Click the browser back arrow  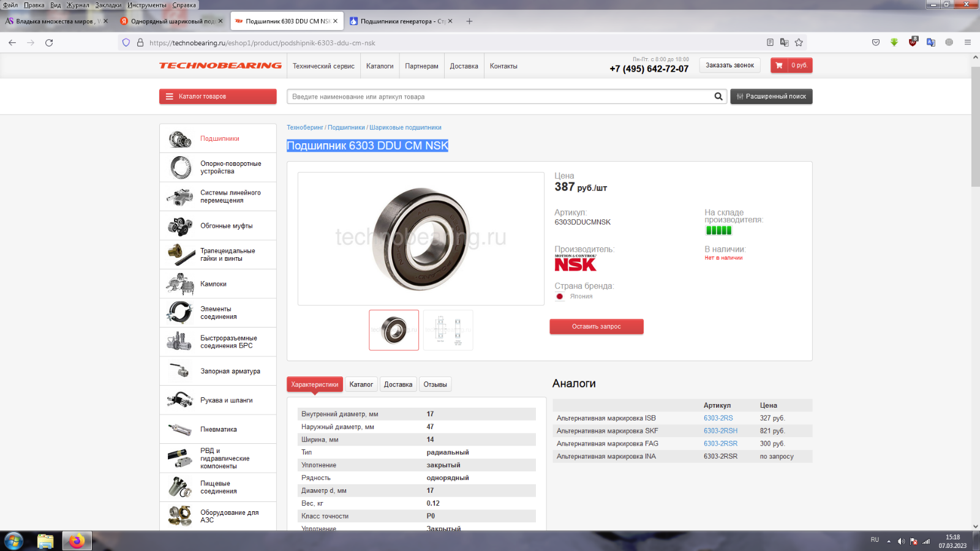[x=12, y=43]
